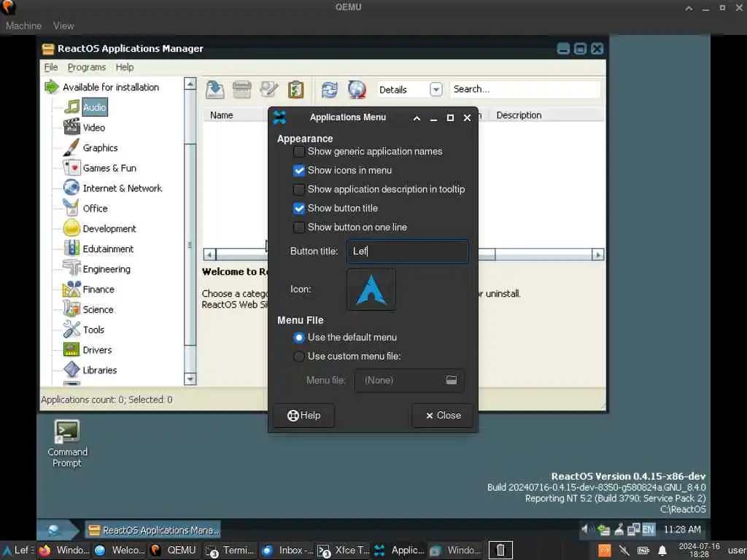Screen dimensions: 747x560
Task: Select the Video category icon
Action: 71,127
